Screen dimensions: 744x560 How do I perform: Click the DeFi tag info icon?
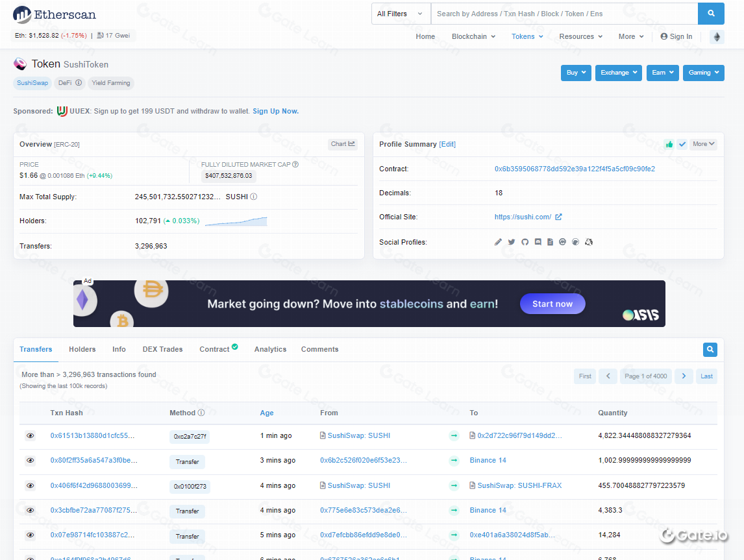79,82
